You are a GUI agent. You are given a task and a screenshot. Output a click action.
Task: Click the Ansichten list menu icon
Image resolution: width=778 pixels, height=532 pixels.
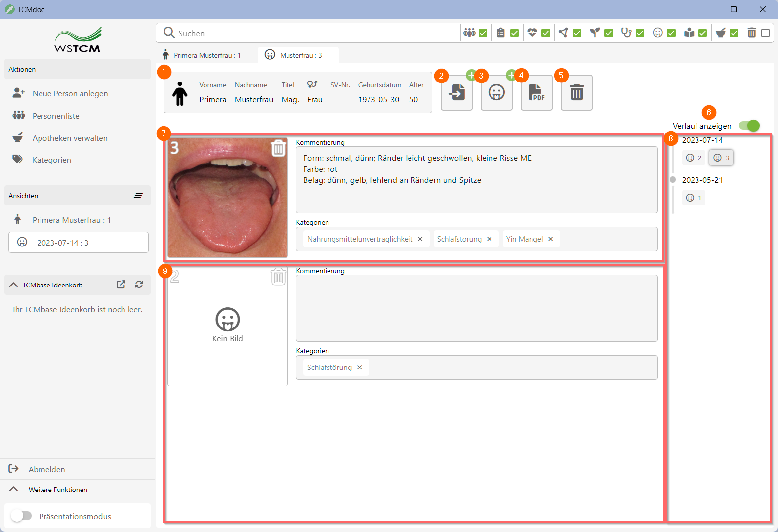[x=138, y=196]
